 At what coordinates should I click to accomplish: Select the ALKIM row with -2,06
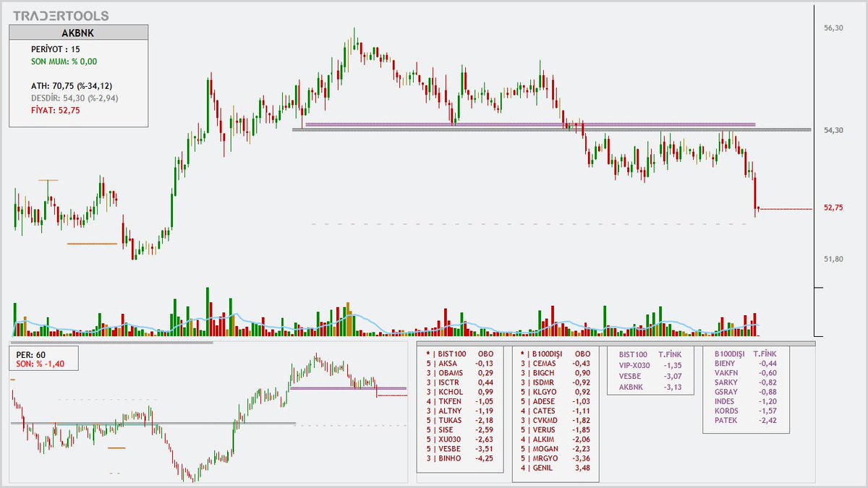[556, 438]
